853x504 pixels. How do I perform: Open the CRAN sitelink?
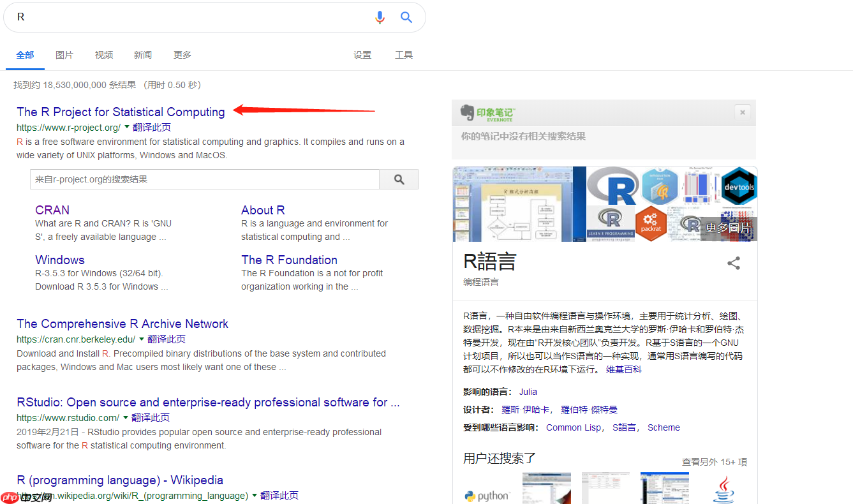52,210
